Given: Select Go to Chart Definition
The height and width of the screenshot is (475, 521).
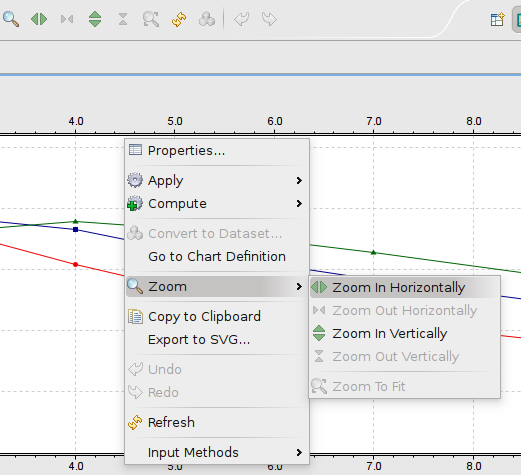Looking at the screenshot, I should pyautogui.click(x=217, y=256).
